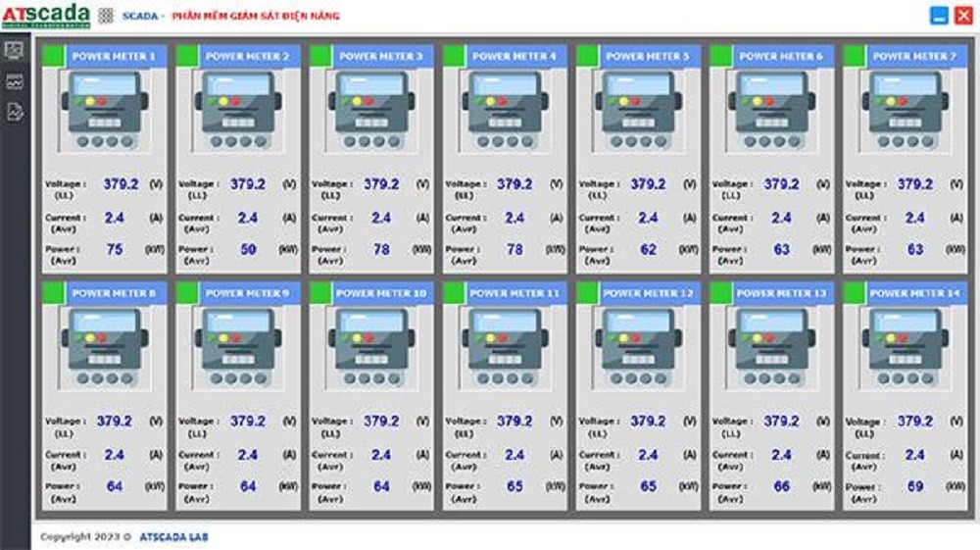Click Power Meter 1 power value 75

click(x=115, y=249)
